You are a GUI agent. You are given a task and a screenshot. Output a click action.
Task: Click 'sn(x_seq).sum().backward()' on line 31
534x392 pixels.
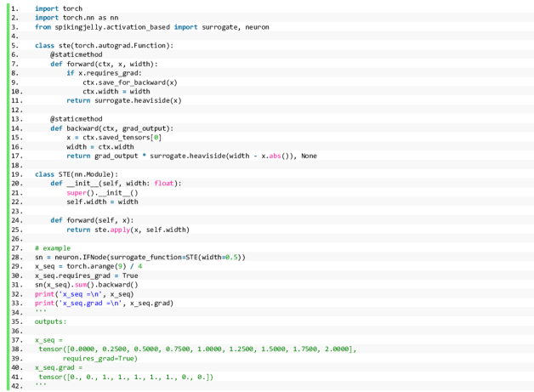pyautogui.click(x=87, y=285)
